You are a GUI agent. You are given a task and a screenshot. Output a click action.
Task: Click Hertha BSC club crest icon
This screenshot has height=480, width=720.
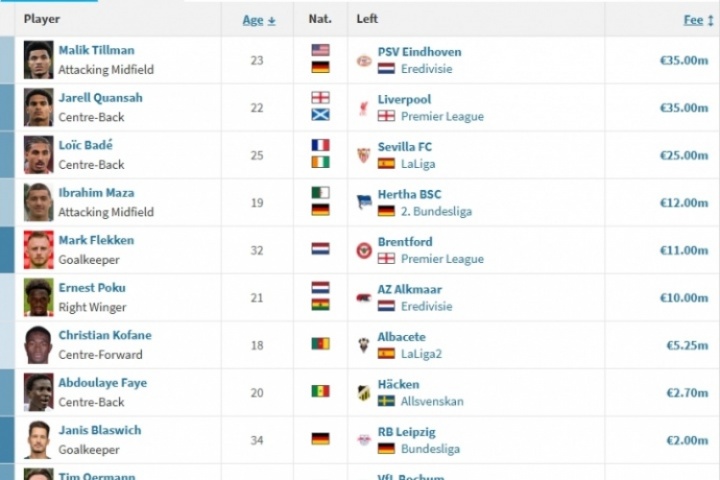pyautogui.click(x=364, y=203)
